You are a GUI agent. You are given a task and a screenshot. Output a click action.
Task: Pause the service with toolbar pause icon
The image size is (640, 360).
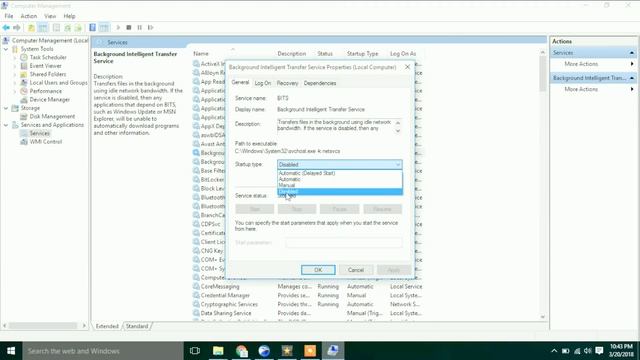pos(140,28)
